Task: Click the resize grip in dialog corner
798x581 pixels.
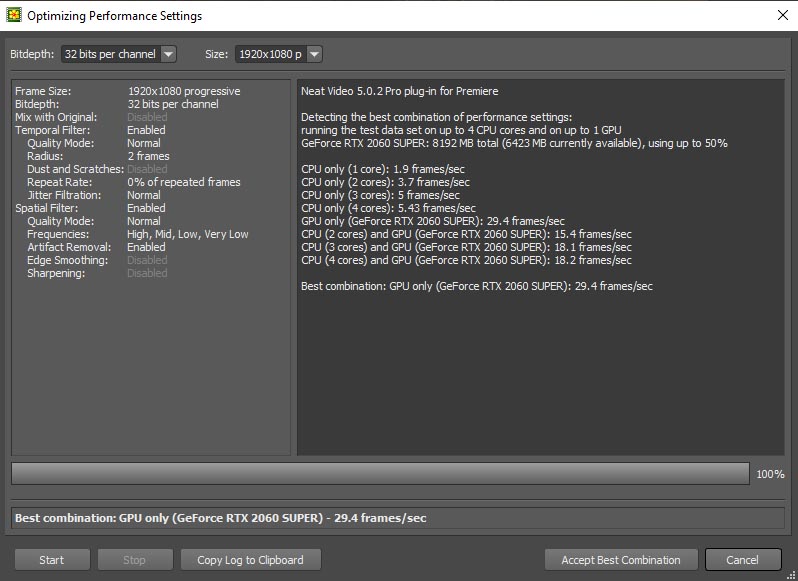Action: pyautogui.click(x=791, y=575)
